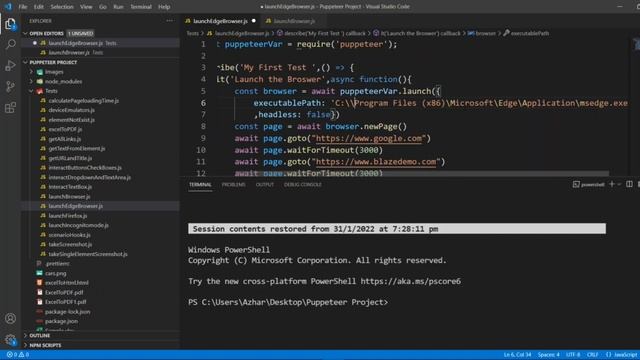640x360 pixels.
Task: Click the unsaved dot on launchEdgeBrowser.js tab
Action: 254,21
